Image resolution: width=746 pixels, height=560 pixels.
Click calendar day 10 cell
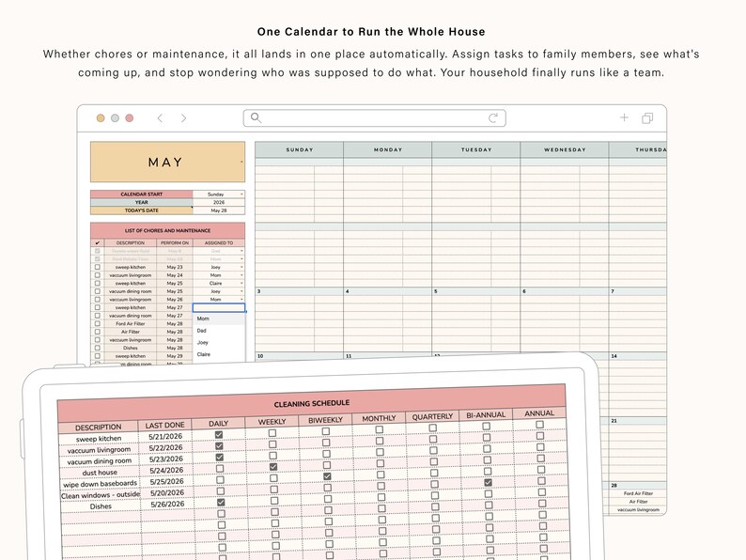coord(300,357)
